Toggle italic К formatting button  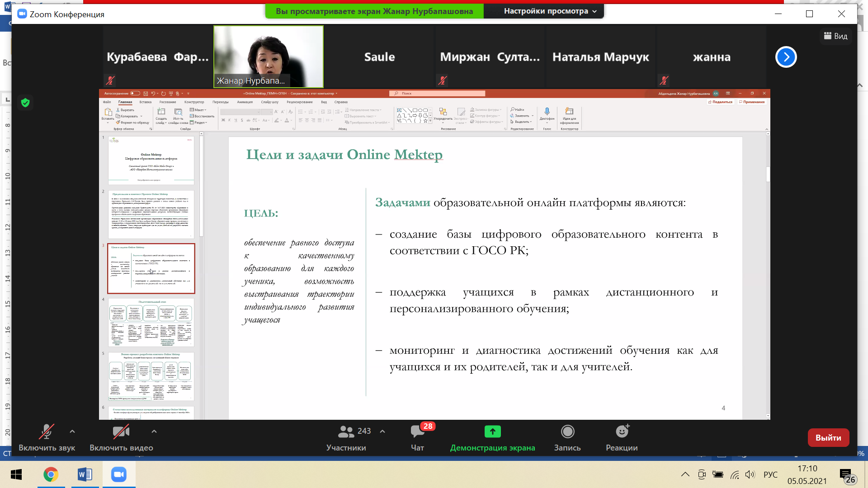click(x=229, y=120)
